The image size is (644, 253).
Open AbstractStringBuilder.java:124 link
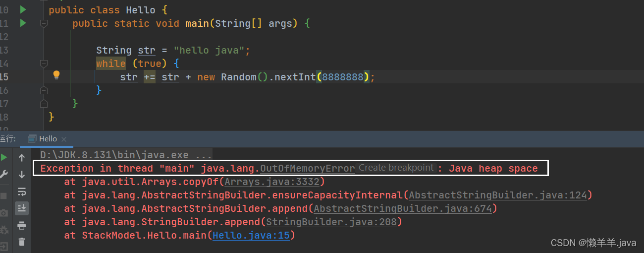tap(497, 195)
